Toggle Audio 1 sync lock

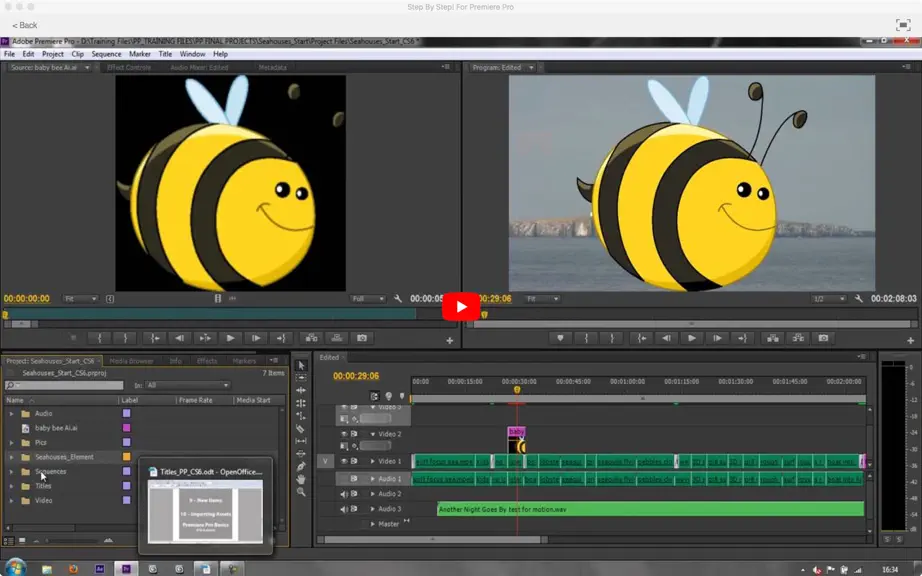354,479
